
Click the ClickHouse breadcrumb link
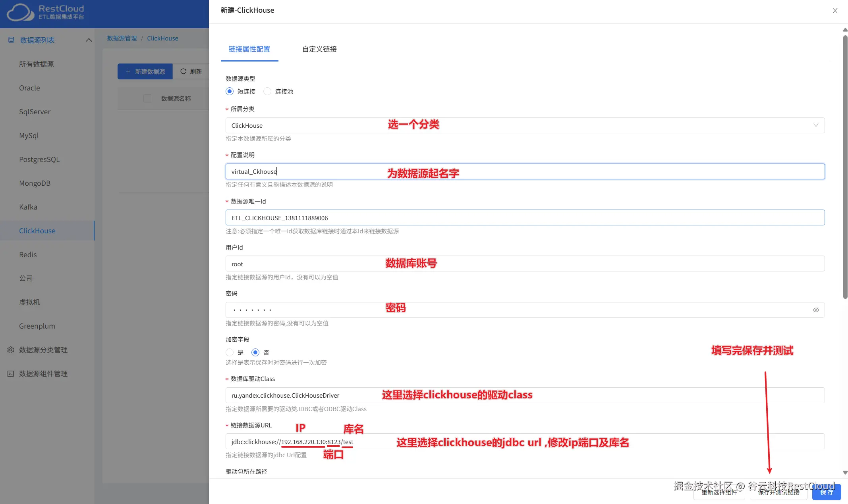point(162,38)
